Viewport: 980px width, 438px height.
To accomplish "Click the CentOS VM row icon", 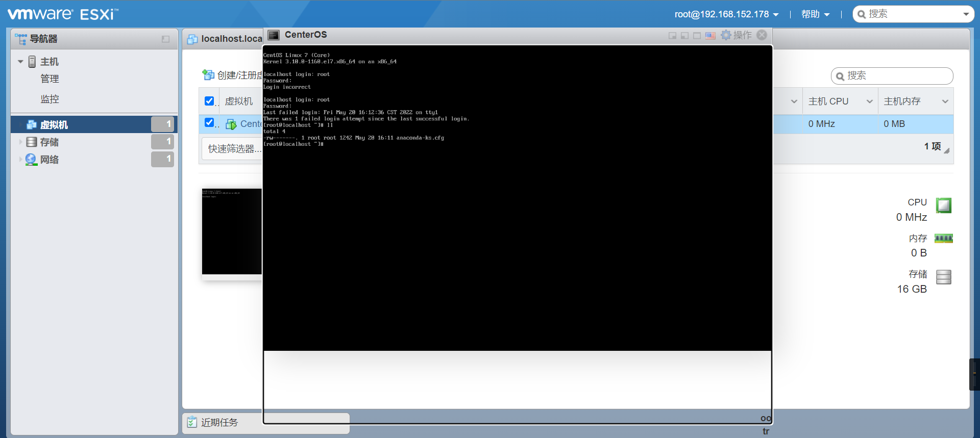I will (231, 124).
